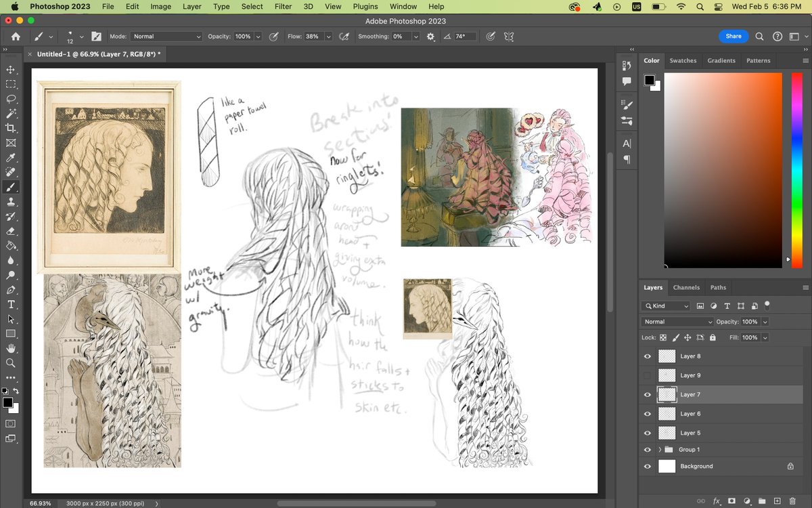Open layer style fx menu
The height and width of the screenshot is (508, 812).
click(716, 501)
